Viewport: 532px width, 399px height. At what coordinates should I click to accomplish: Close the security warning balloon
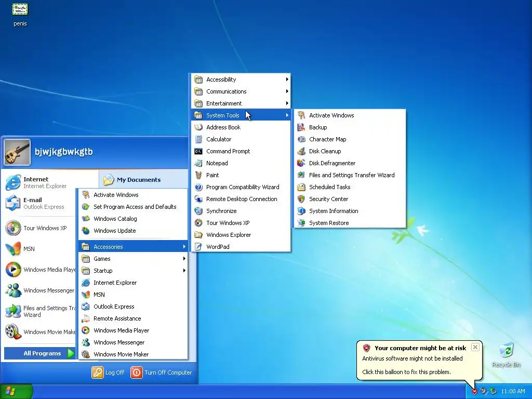click(475, 347)
